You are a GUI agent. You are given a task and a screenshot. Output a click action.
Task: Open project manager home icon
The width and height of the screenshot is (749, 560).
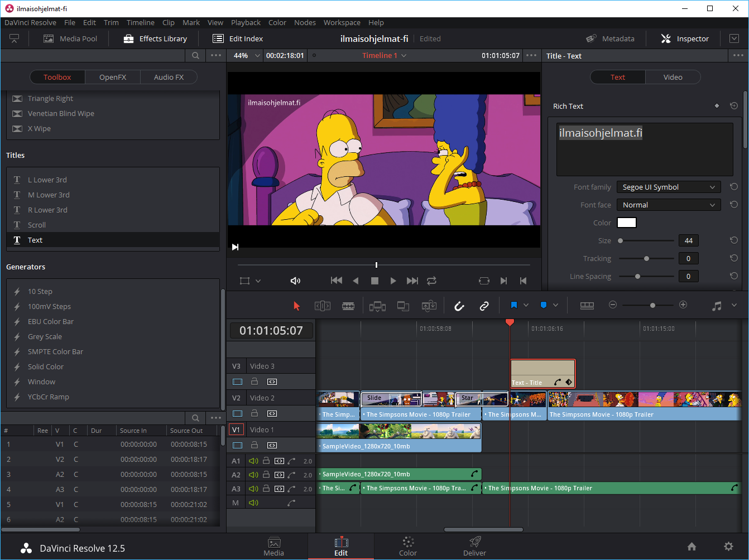[692, 547]
